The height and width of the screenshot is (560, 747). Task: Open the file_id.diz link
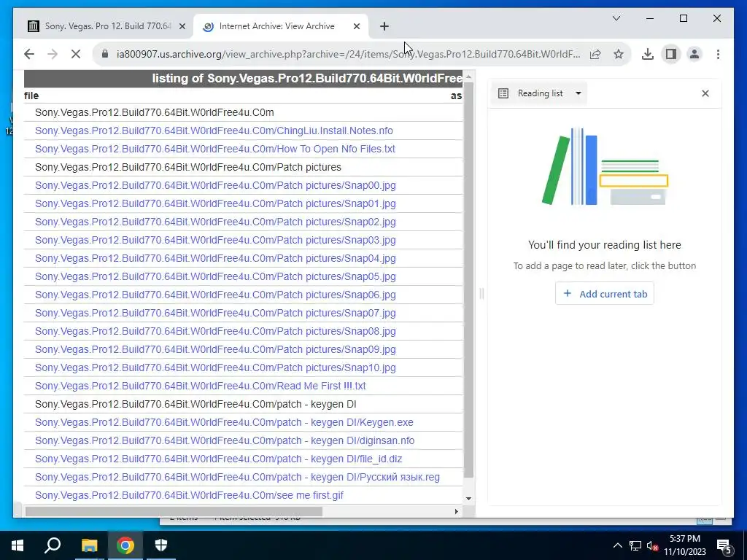(218, 459)
